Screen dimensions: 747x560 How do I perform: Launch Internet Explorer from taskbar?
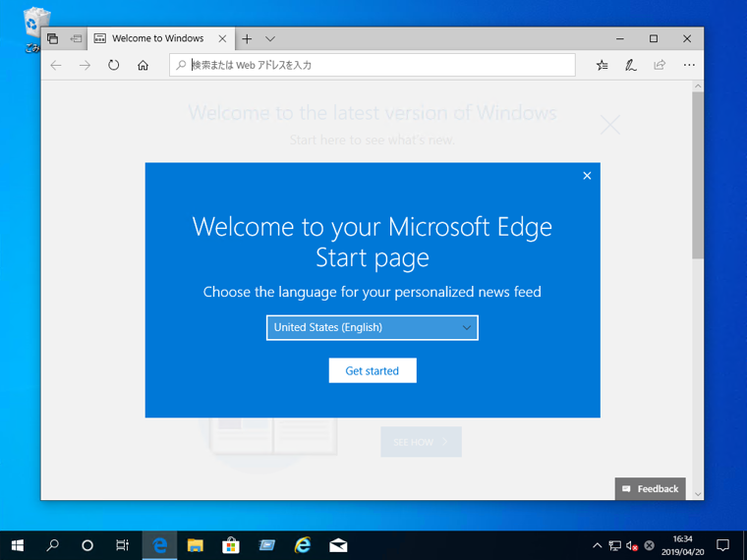point(302,545)
